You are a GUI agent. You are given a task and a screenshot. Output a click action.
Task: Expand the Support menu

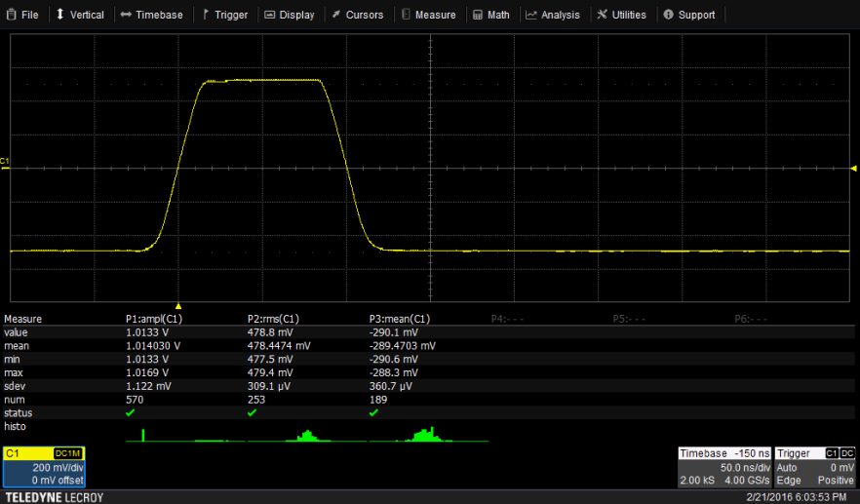pyautogui.click(x=688, y=15)
